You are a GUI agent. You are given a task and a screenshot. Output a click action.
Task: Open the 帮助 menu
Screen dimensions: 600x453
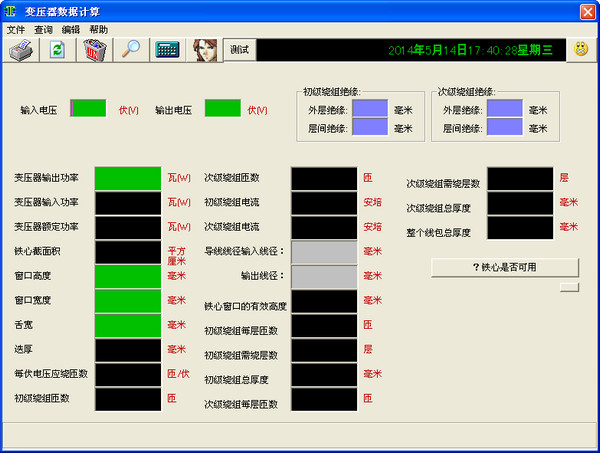[x=98, y=30]
